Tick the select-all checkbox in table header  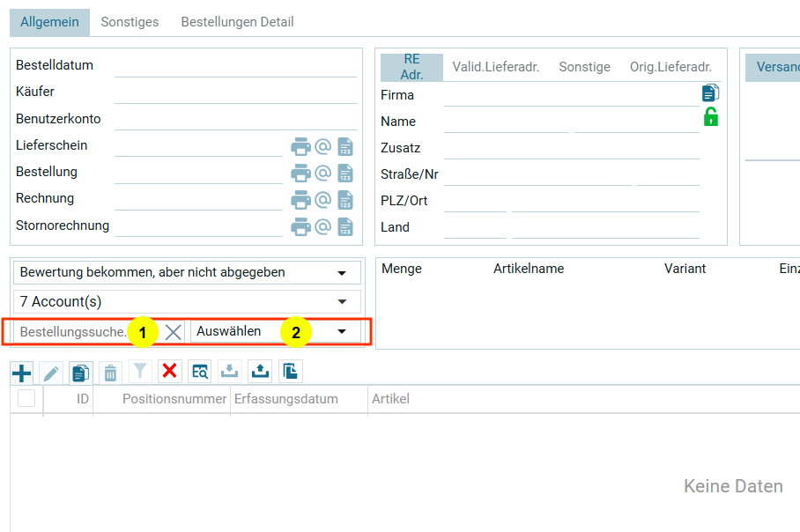26,399
